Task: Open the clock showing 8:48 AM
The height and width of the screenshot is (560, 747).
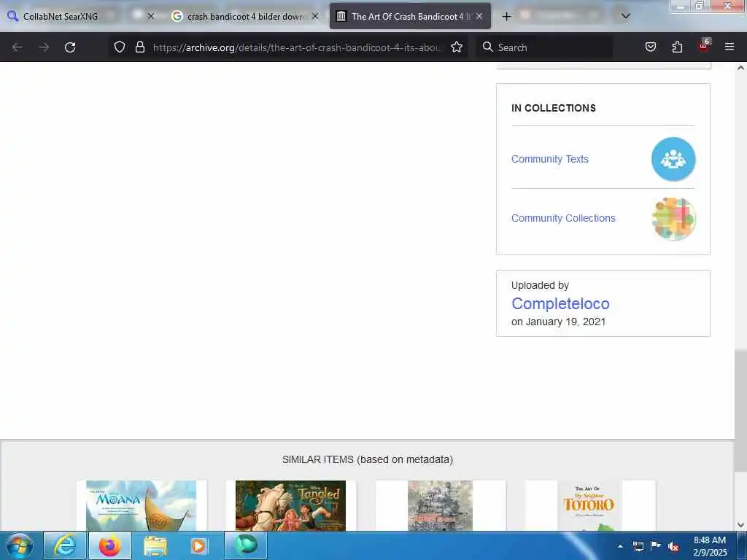Action: [x=710, y=546]
